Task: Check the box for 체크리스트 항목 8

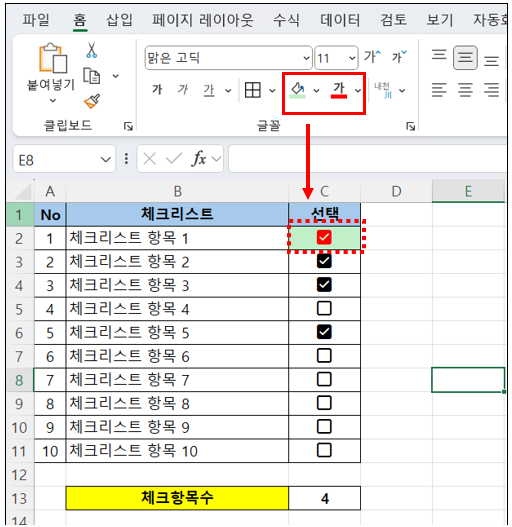Action: click(x=324, y=403)
